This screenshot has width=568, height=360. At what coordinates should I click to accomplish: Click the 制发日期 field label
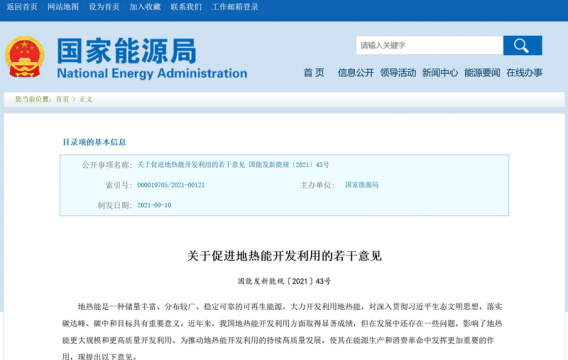coord(114,205)
